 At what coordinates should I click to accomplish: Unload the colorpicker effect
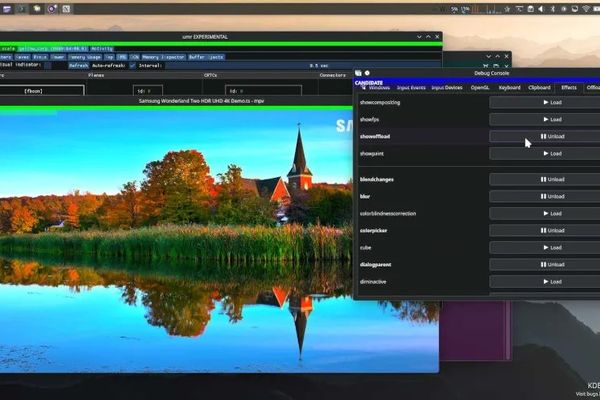click(x=545, y=230)
